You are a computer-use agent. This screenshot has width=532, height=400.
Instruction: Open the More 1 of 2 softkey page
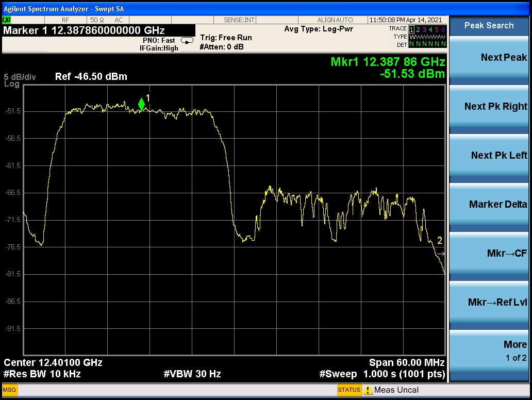pos(489,351)
